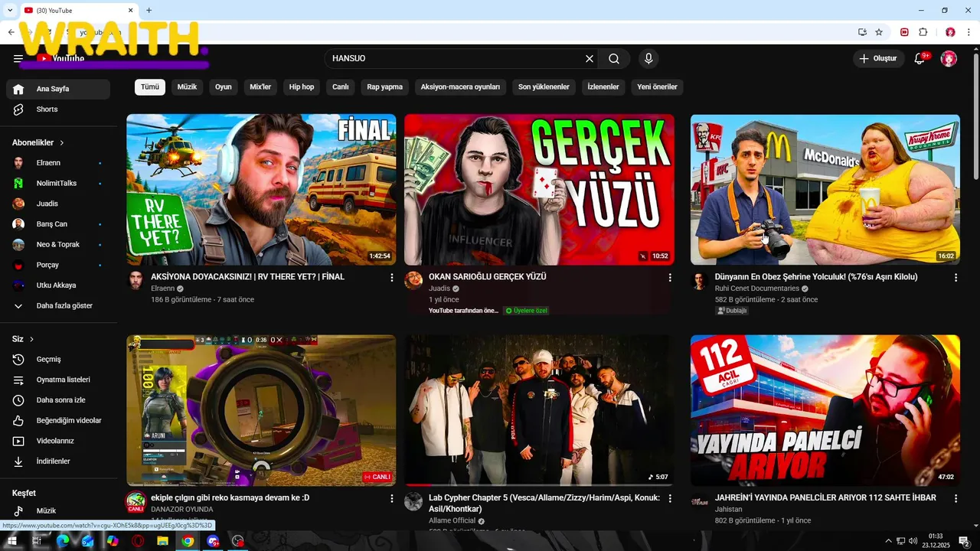Expand the Abonelikler section chevron
The image size is (980, 551).
coord(62,143)
